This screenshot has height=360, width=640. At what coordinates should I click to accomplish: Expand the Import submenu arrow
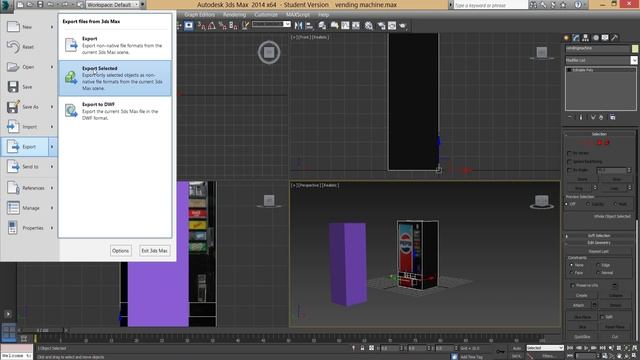(52, 127)
